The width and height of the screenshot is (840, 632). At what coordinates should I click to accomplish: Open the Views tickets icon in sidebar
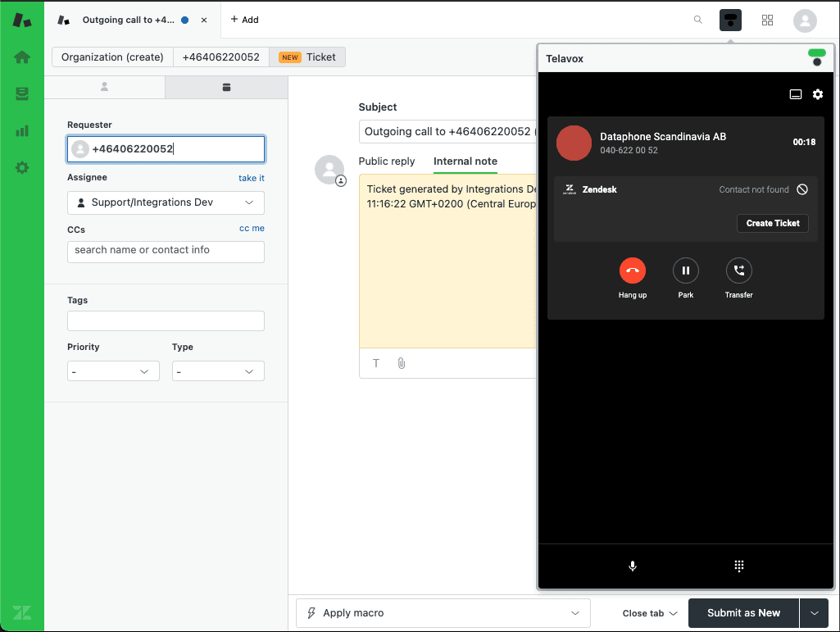point(22,94)
